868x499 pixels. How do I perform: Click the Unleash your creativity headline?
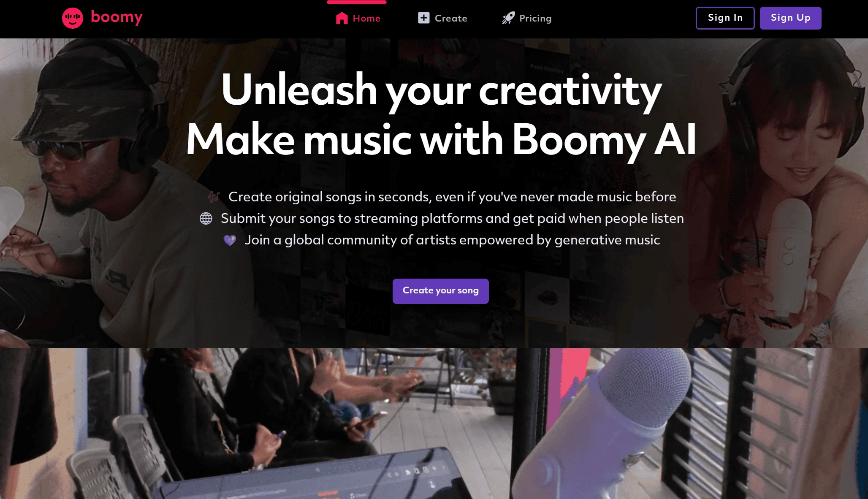click(441, 90)
